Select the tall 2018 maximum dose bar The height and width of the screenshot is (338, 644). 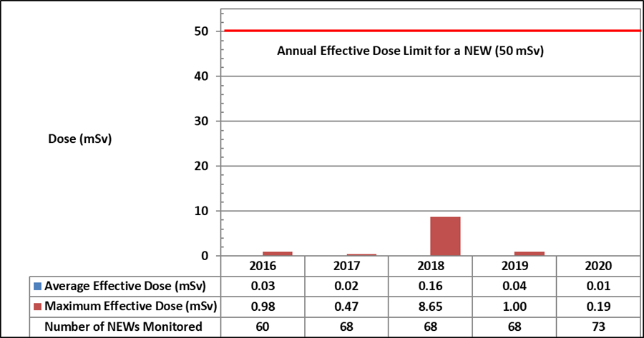pyautogui.click(x=445, y=236)
